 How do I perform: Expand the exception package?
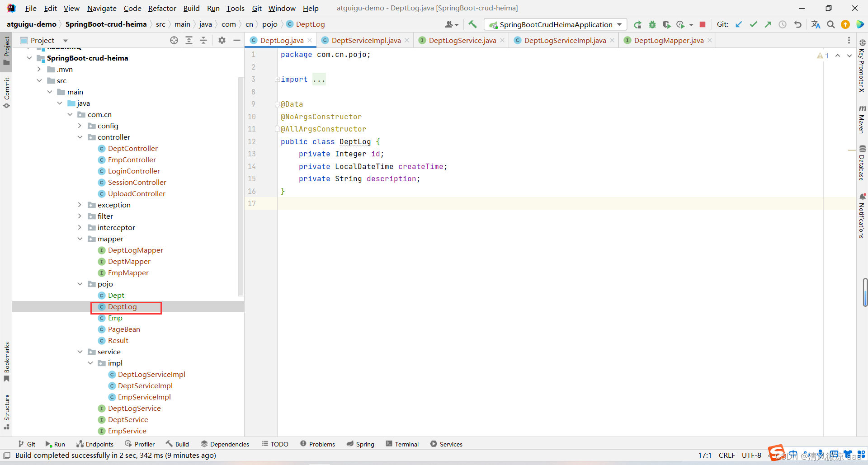(80, 205)
